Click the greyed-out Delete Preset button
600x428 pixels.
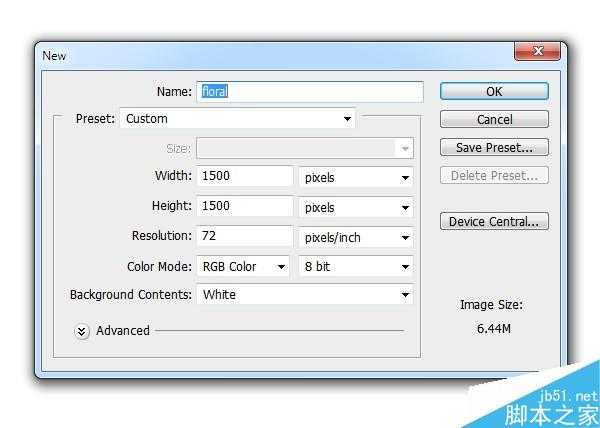point(494,176)
